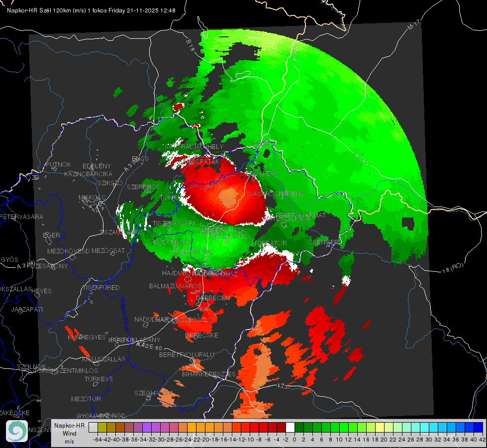Click the FÜZESABONY city label

pos(47,266)
